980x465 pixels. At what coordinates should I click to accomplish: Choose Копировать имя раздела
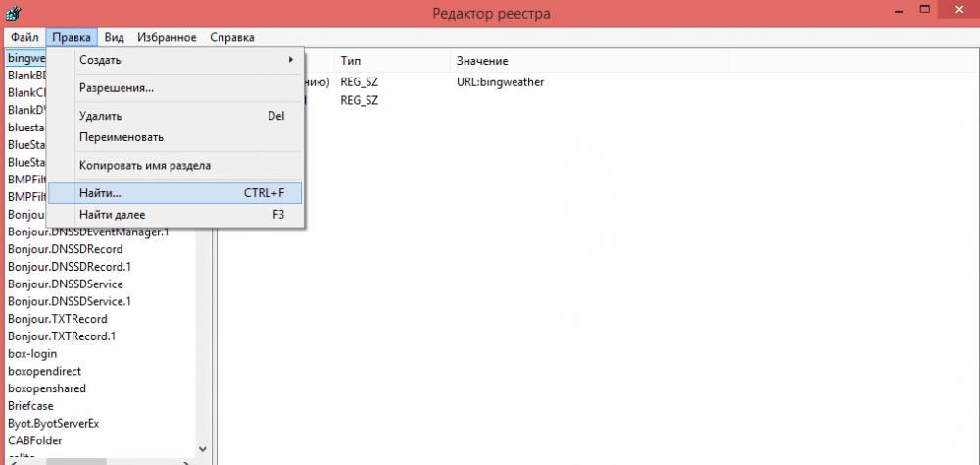pos(145,166)
